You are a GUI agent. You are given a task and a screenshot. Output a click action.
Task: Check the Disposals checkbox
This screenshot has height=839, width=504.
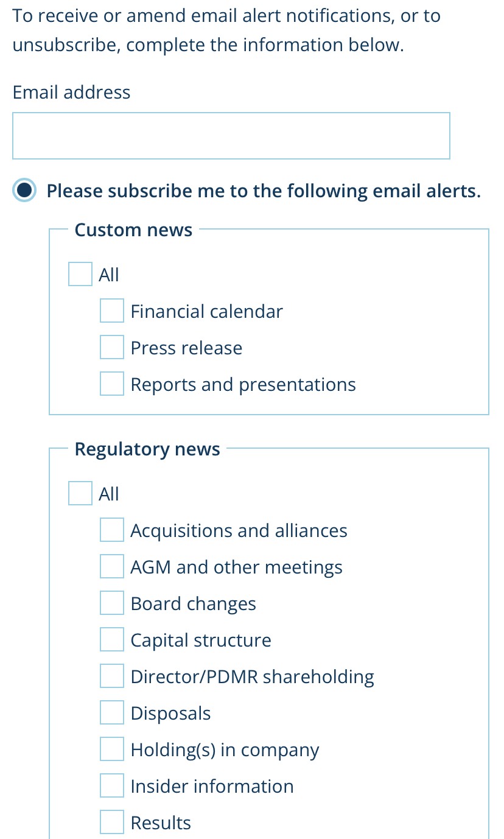(112, 713)
